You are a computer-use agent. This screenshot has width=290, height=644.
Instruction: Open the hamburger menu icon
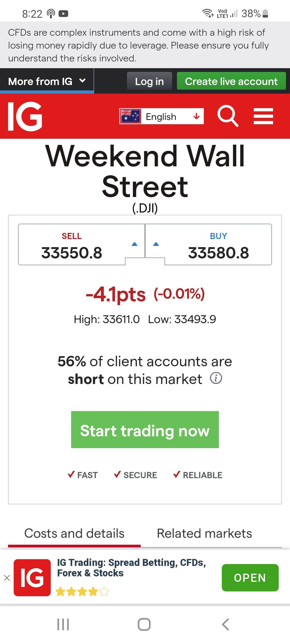click(x=263, y=116)
